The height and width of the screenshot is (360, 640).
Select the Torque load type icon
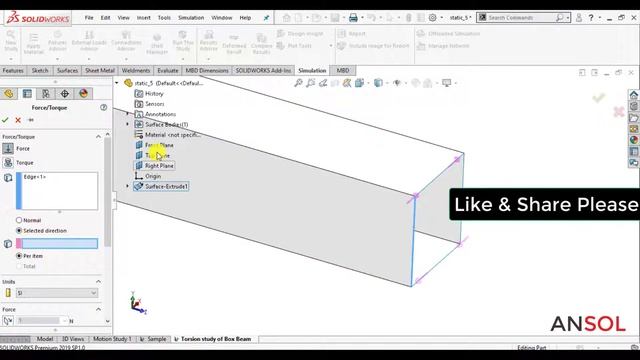(x=8, y=162)
